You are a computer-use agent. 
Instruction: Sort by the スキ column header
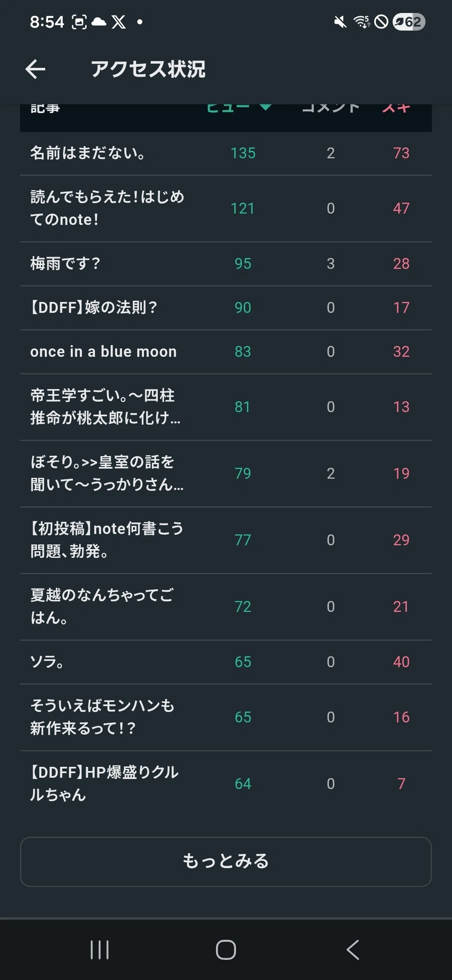[x=396, y=108]
